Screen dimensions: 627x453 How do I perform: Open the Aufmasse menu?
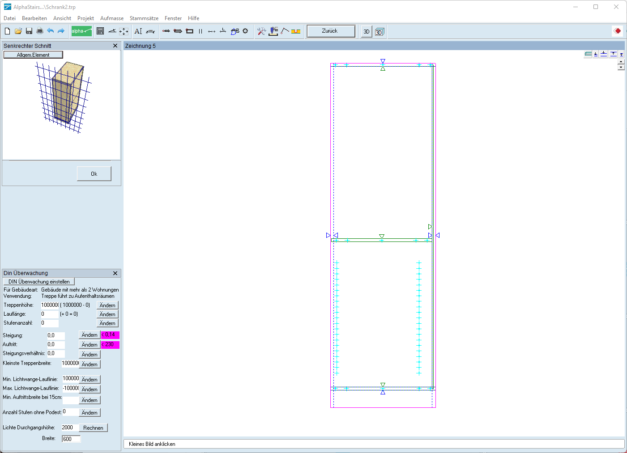(x=112, y=18)
